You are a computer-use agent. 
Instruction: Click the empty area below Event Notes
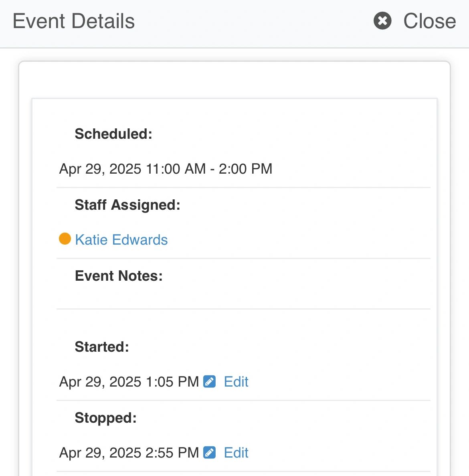pos(243,297)
